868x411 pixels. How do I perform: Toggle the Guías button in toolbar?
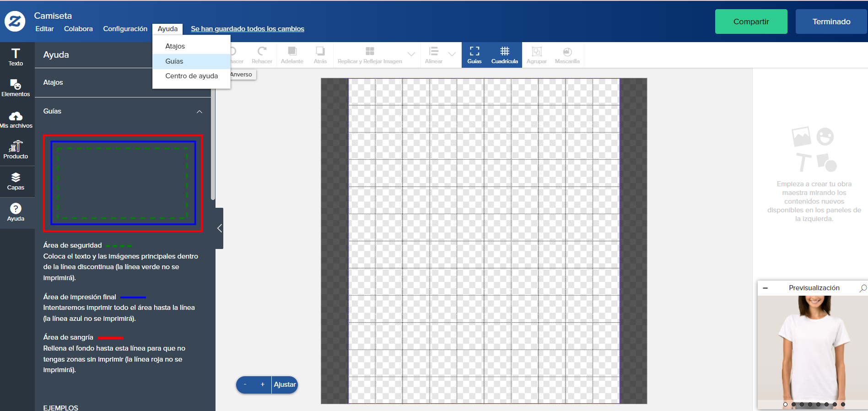tap(474, 55)
